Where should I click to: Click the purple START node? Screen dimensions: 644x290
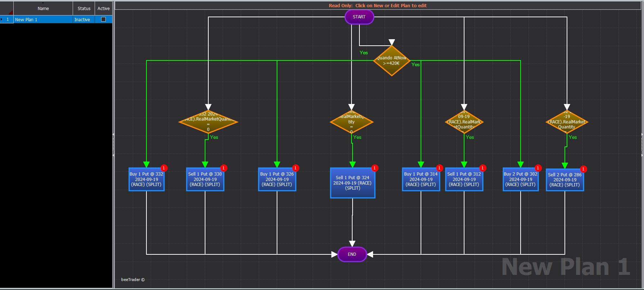click(x=359, y=17)
